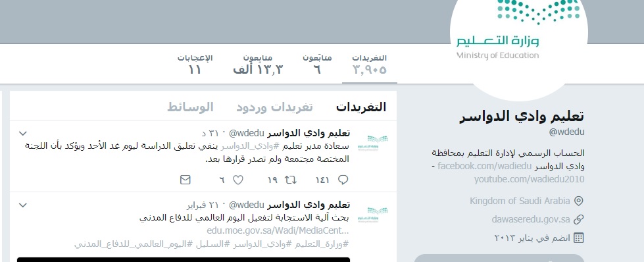Click the like count ٦ on the first tweet
Image resolution: width=644 pixels, height=262 pixels.
(222, 180)
